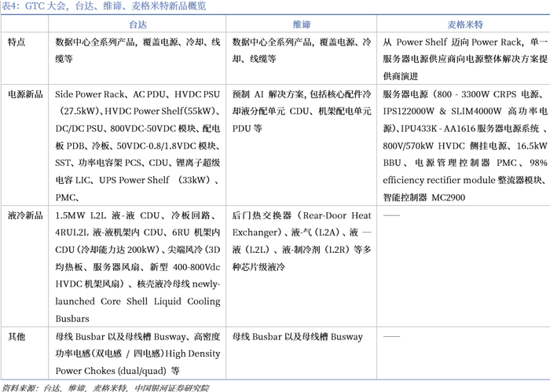The height and width of the screenshot is (392, 550).
Task: Click the text '智能控制器 MC2900'
Action: [x=423, y=197]
